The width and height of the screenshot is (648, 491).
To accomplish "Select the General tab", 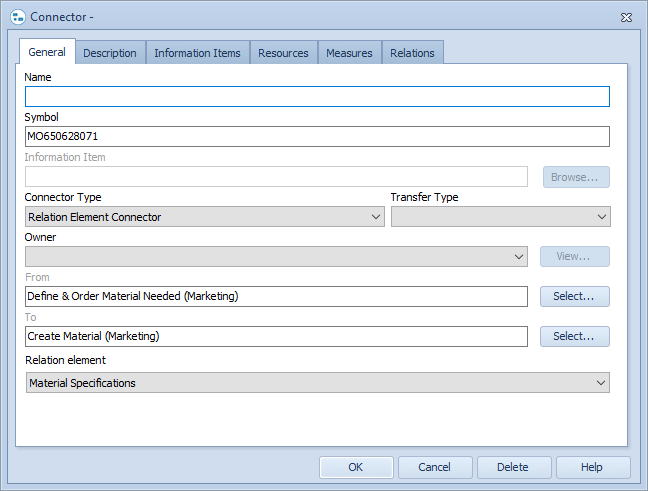I will pyautogui.click(x=47, y=52).
